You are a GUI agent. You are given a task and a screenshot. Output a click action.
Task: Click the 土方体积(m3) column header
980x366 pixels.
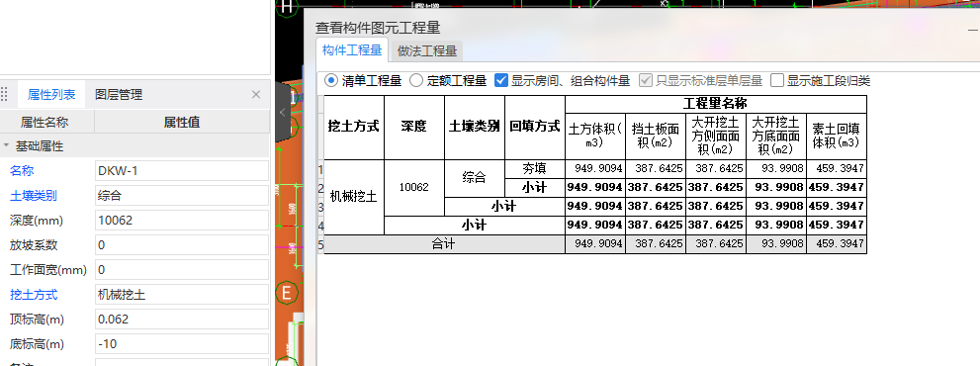595,136
